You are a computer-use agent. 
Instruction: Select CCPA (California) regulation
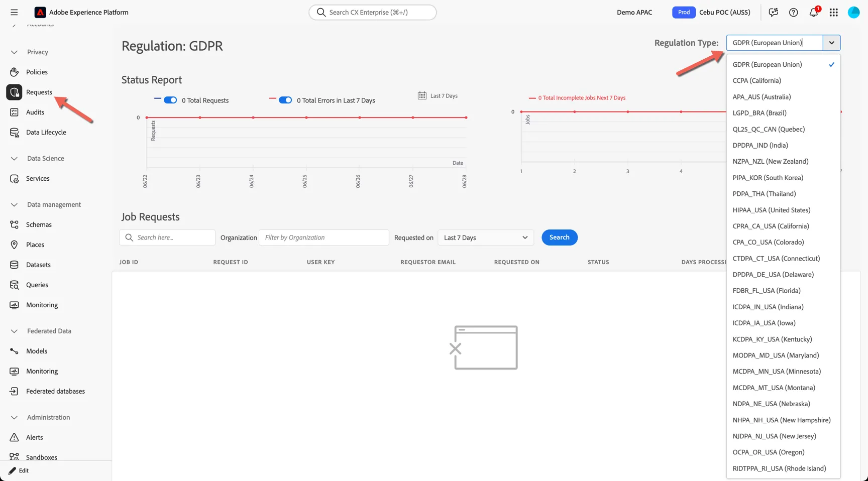pos(783,80)
